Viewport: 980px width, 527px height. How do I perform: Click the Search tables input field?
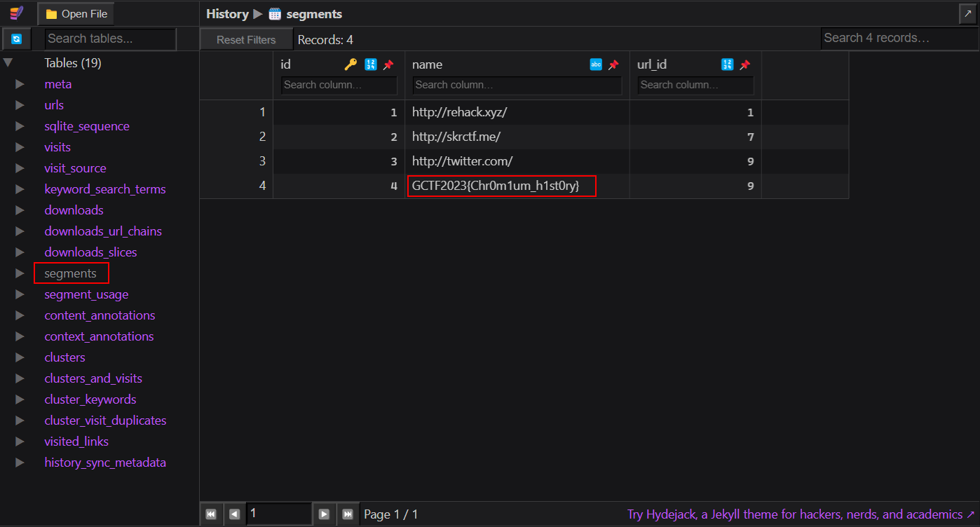(110, 39)
